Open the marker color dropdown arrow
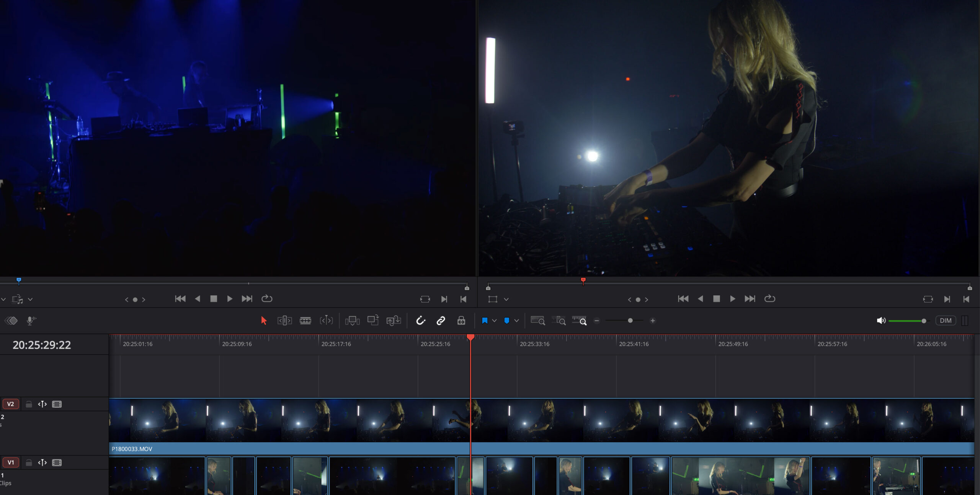This screenshot has height=495, width=980. (516, 321)
